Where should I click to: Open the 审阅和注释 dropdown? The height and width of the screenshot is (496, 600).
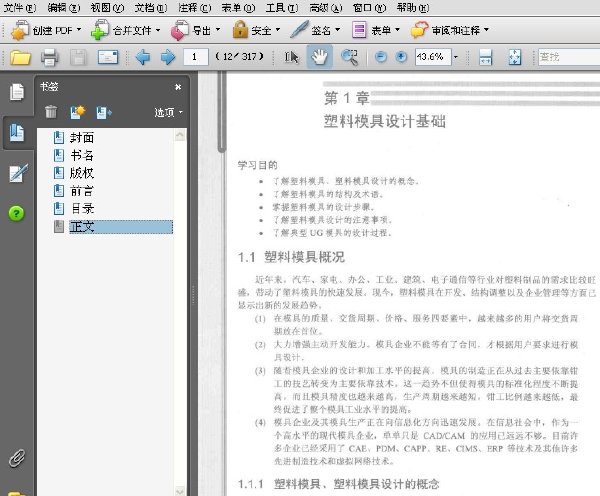(x=450, y=30)
